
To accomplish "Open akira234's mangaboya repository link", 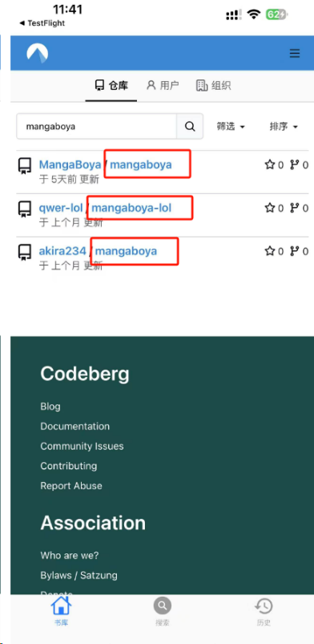I will coord(126,250).
